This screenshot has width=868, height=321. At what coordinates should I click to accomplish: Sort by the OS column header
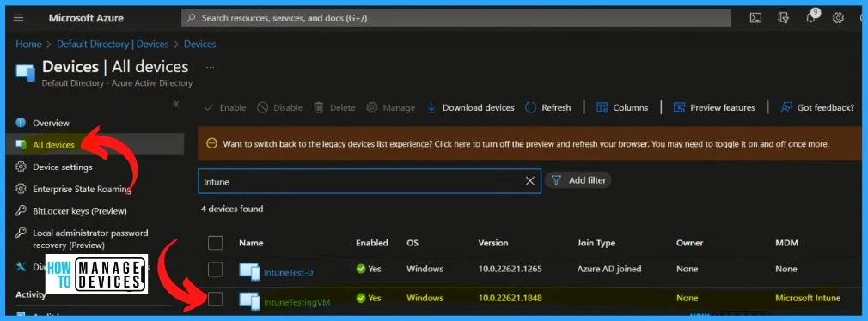tap(413, 243)
